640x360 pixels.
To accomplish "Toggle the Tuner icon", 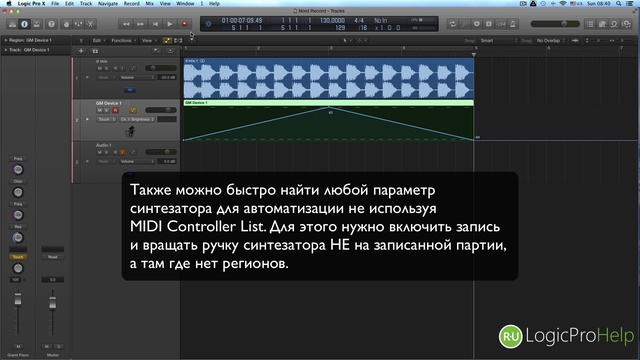I will (464, 24).
